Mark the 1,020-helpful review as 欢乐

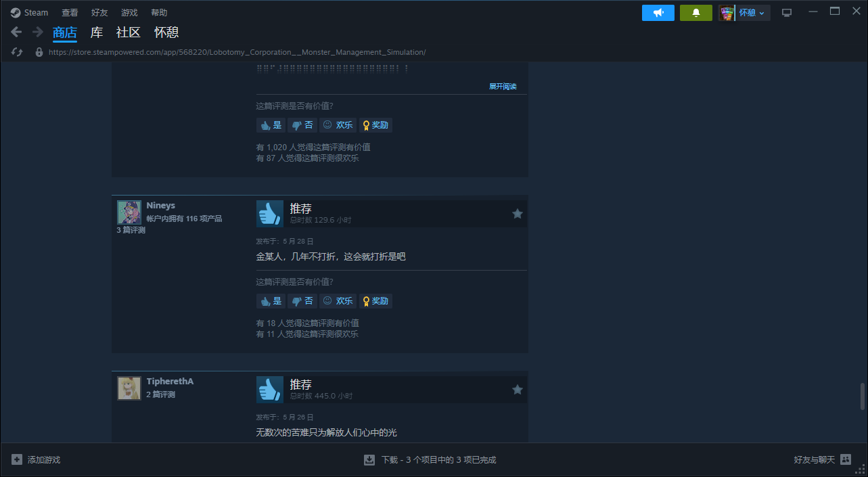[338, 125]
